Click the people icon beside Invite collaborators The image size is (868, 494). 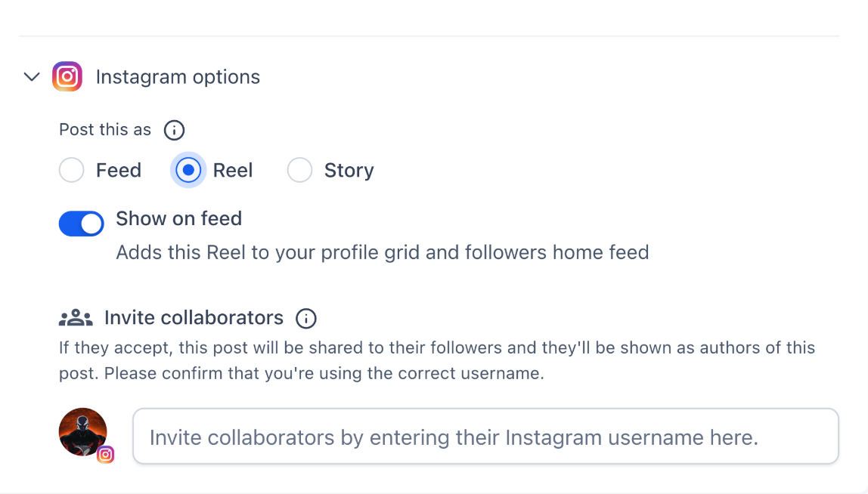point(76,318)
